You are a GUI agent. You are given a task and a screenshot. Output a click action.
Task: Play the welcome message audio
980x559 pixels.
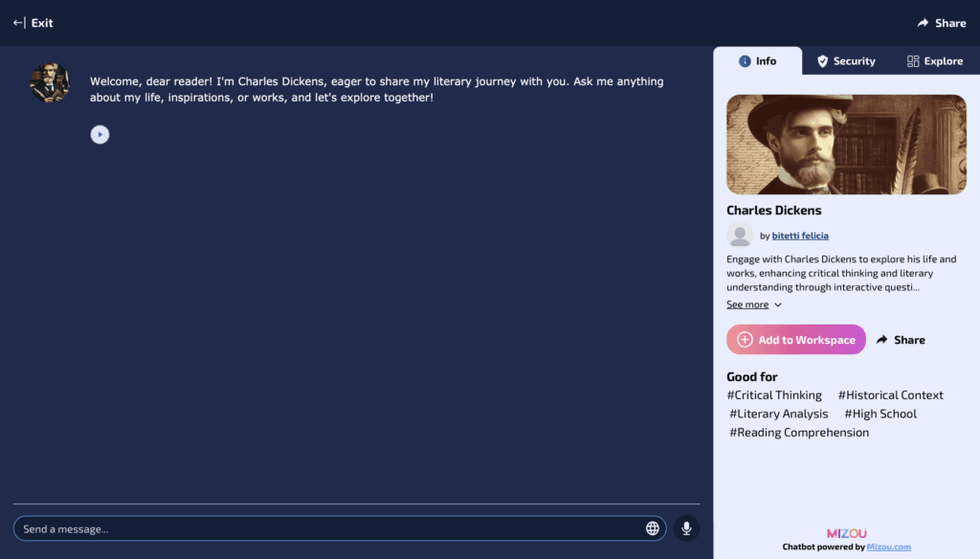(x=100, y=134)
